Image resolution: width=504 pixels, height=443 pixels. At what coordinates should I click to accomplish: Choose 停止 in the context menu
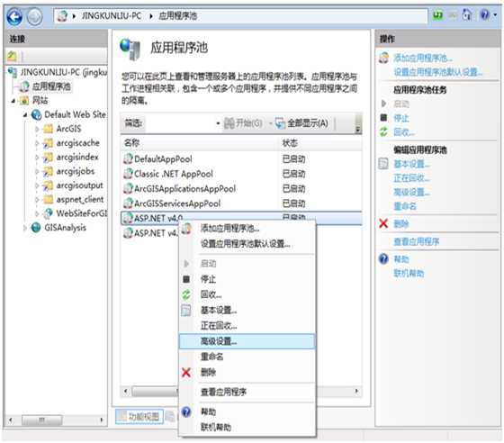[x=247, y=279]
